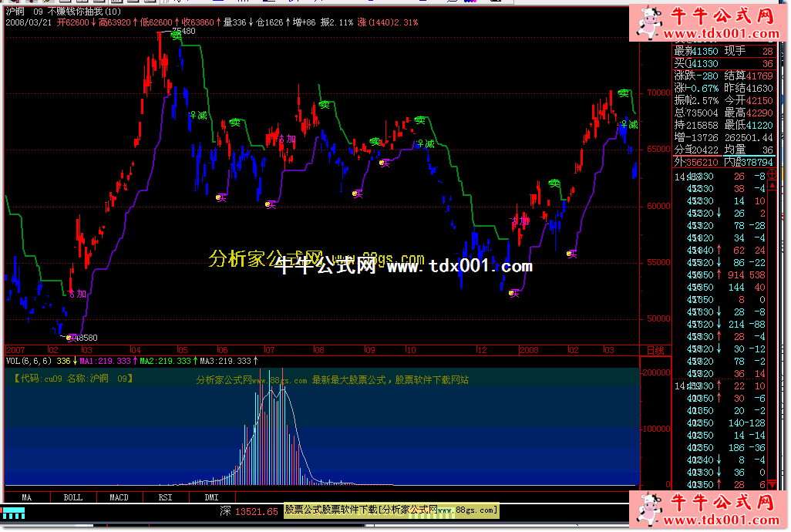Click the cyan signal bars icon in status bar
The width and height of the screenshot is (791, 532).
click(x=13, y=512)
